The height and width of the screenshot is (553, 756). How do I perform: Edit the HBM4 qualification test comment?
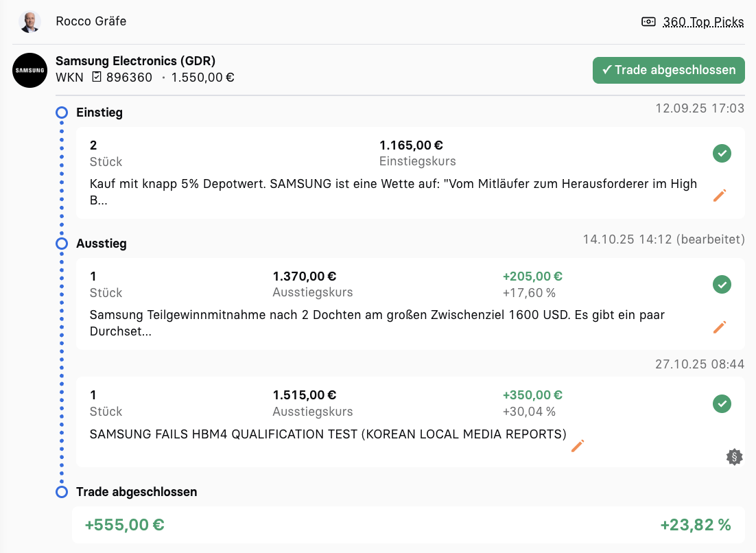577,446
